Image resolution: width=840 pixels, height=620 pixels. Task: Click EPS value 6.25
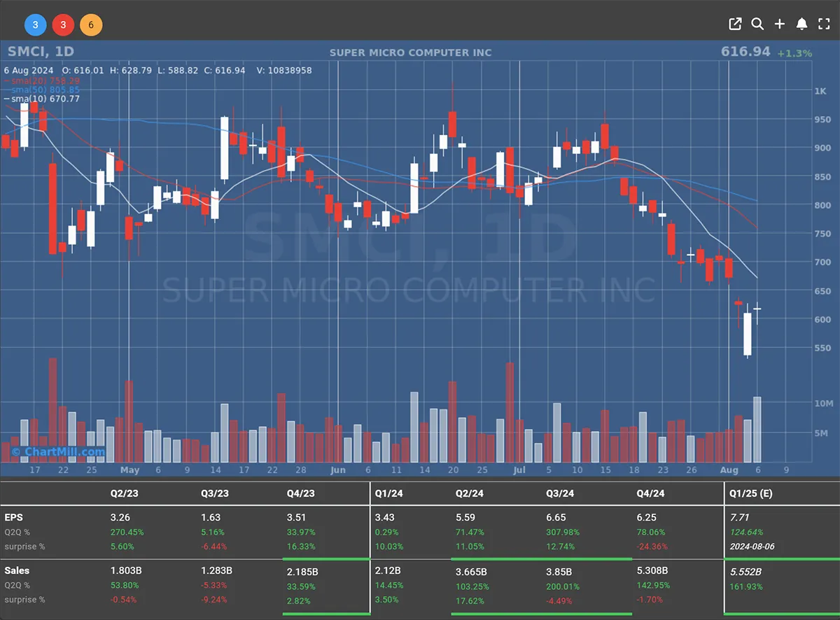647,518
